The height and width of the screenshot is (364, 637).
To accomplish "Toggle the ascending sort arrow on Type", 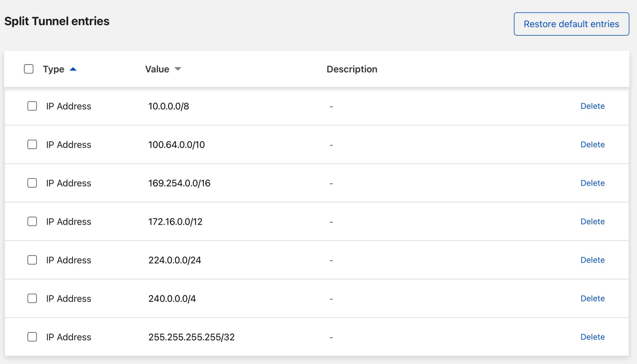I will point(73,69).
